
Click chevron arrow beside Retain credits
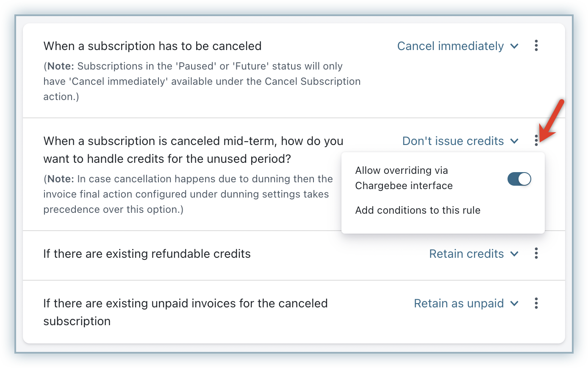click(515, 254)
